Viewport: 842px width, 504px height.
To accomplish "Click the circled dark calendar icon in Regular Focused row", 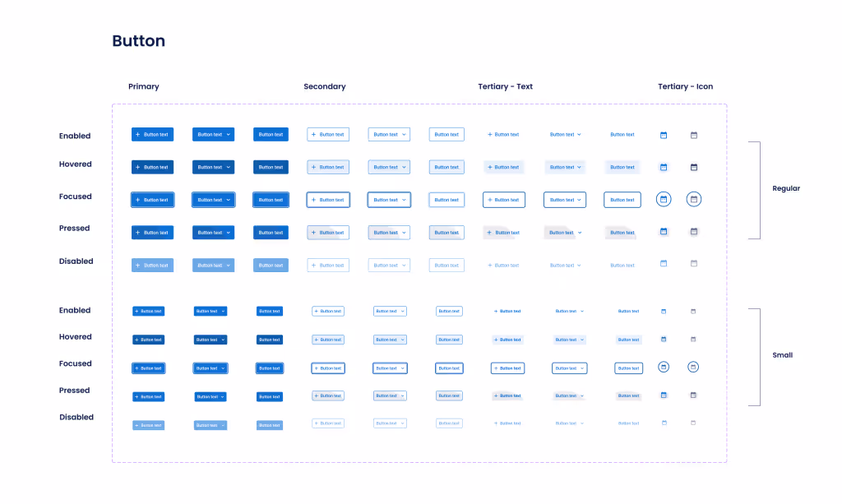I will [x=694, y=199].
